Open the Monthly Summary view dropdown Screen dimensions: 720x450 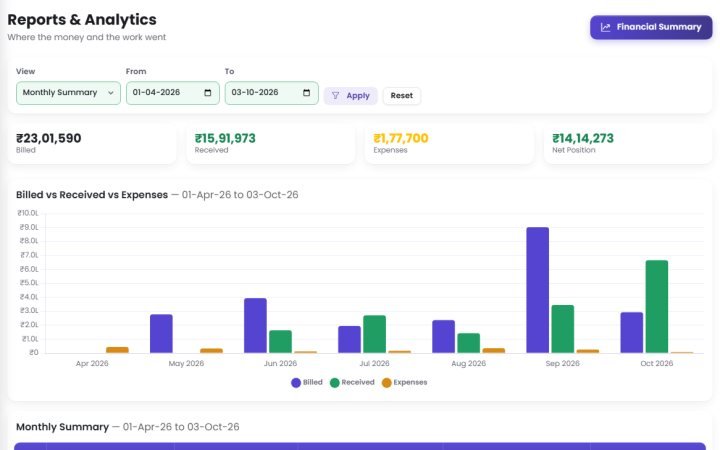(x=68, y=93)
